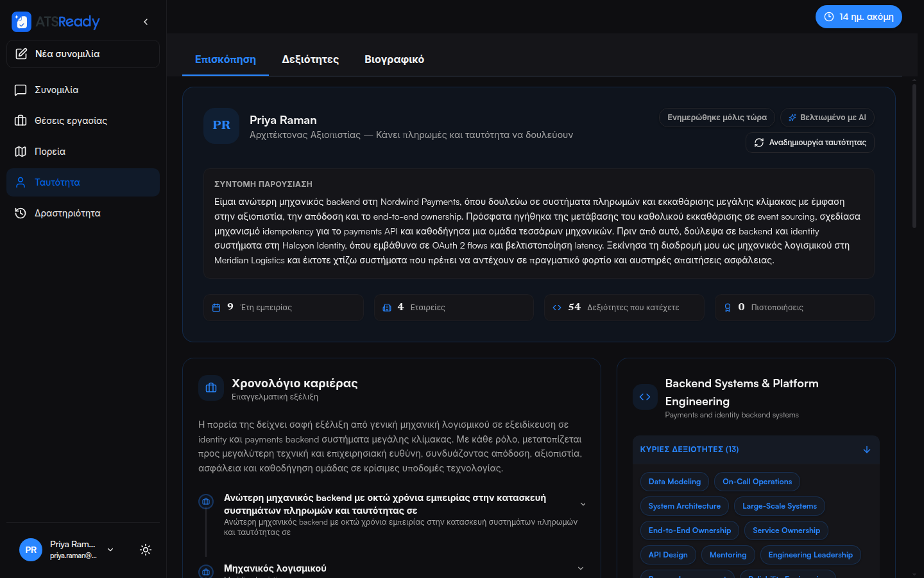Select the On-Call Operations skill chip
Viewport: 924px width, 578px height.
click(757, 482)
